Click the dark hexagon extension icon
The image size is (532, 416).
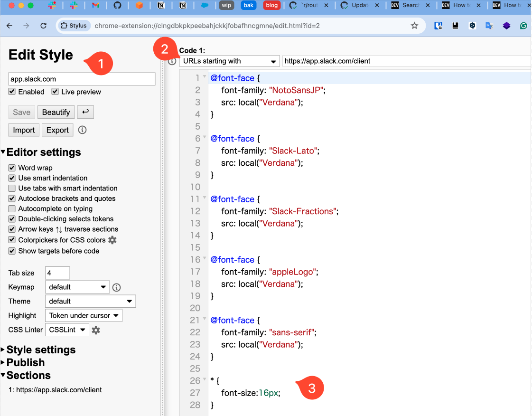pyautogui.click(x=472, y=26)
